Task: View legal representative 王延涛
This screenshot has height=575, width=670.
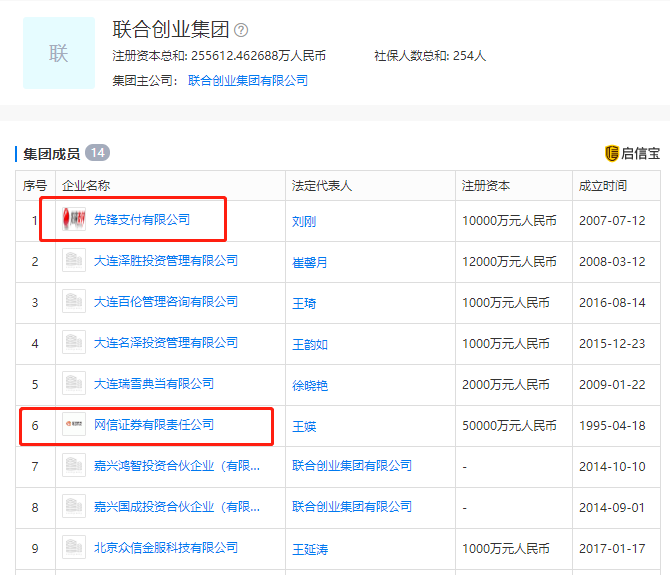Action: point(310,549)
